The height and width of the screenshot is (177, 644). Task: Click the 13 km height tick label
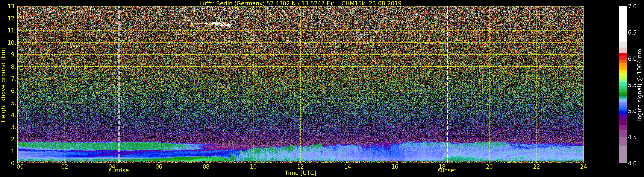[x=12, y=7]
